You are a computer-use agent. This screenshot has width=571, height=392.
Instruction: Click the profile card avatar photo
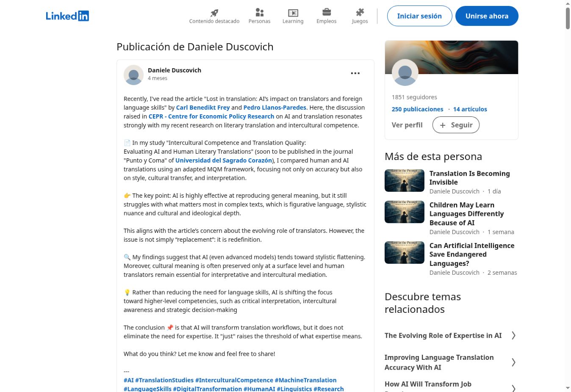click(405, 73)
